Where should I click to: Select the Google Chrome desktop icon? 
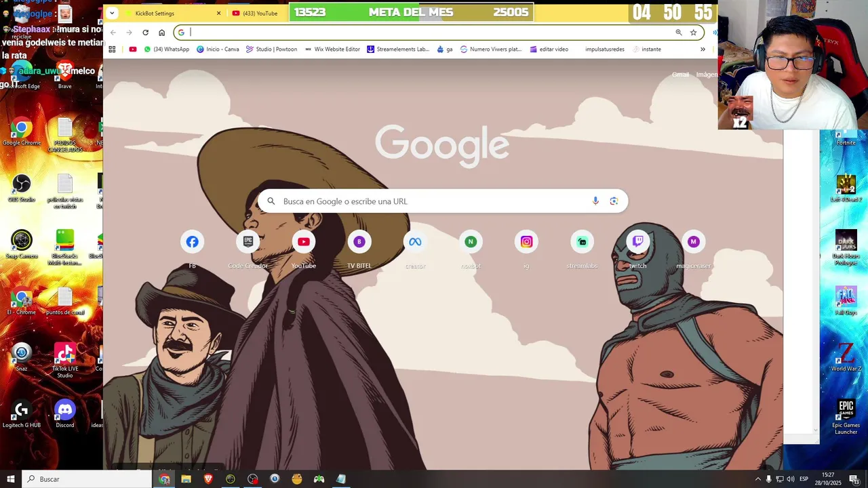pyautogui.click(x=22, y=132)
